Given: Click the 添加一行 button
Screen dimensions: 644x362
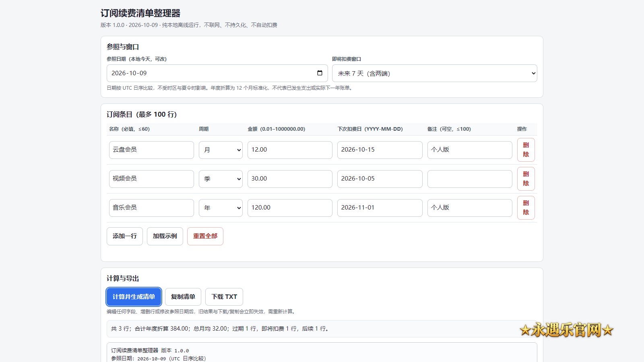Looking at the screenshot, I should click(x=125, y=236).
